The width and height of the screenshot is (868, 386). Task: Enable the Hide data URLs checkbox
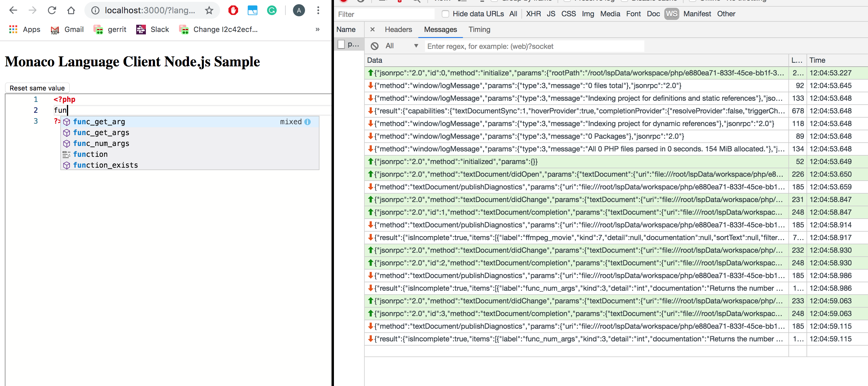(x=445, y=14)
